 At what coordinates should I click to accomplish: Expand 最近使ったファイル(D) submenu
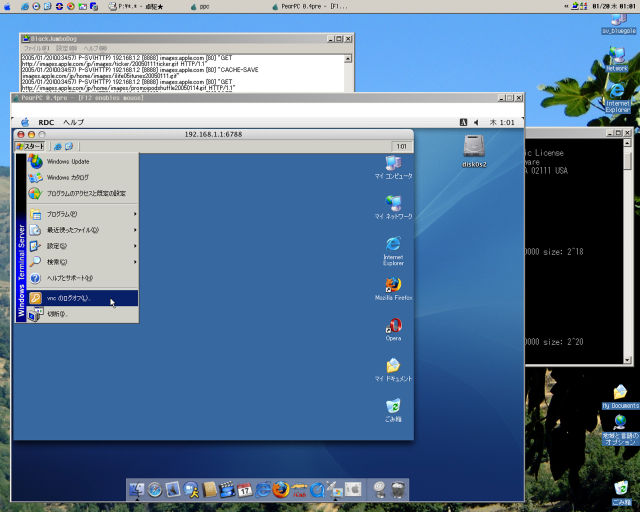click(x=82, y=230)
